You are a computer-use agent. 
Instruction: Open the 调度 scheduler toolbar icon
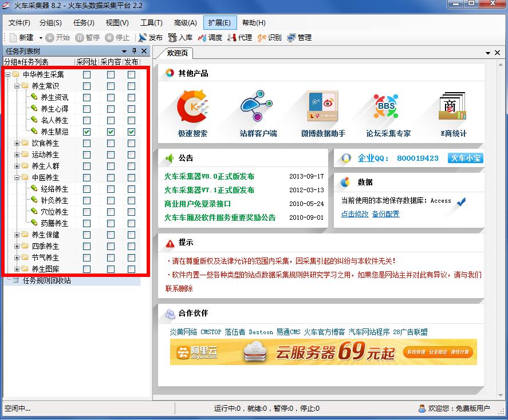pos(202,38)
